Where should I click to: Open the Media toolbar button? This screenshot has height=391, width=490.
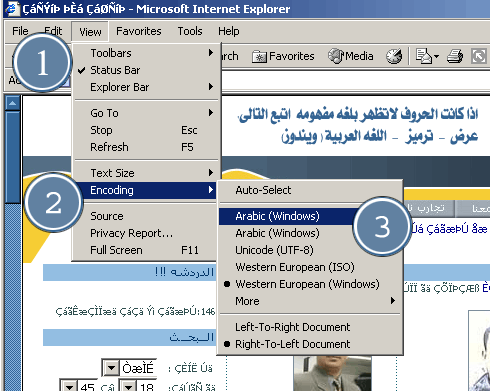(351, 56)
